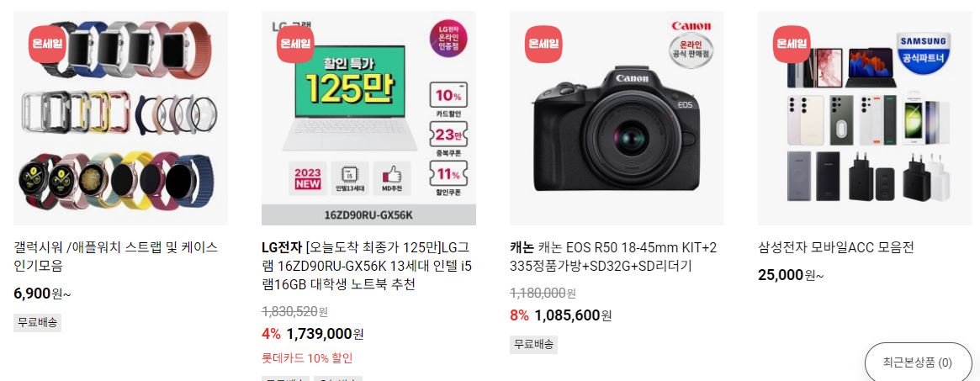This screenshot has height=381, width=980.
Task: Click the 온세일 badge on the Canon camera image
Action: (x=543, y=44)
